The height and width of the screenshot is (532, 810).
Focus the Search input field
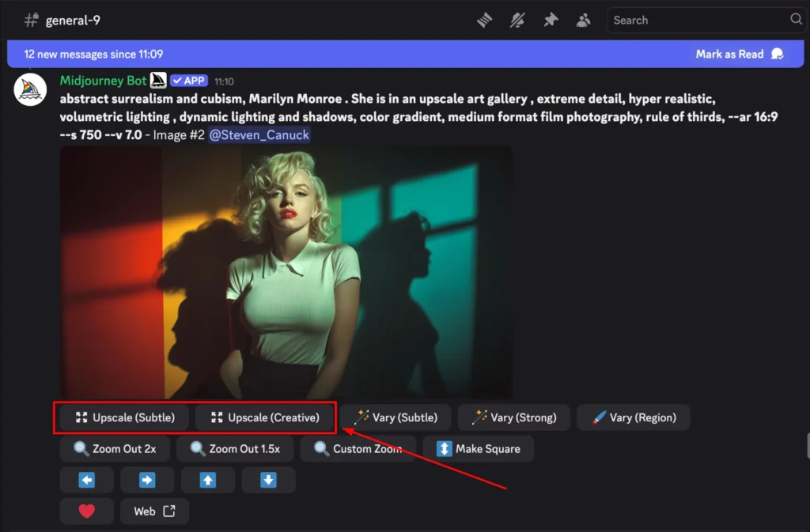pyautogui.click(x=706, y=20)
